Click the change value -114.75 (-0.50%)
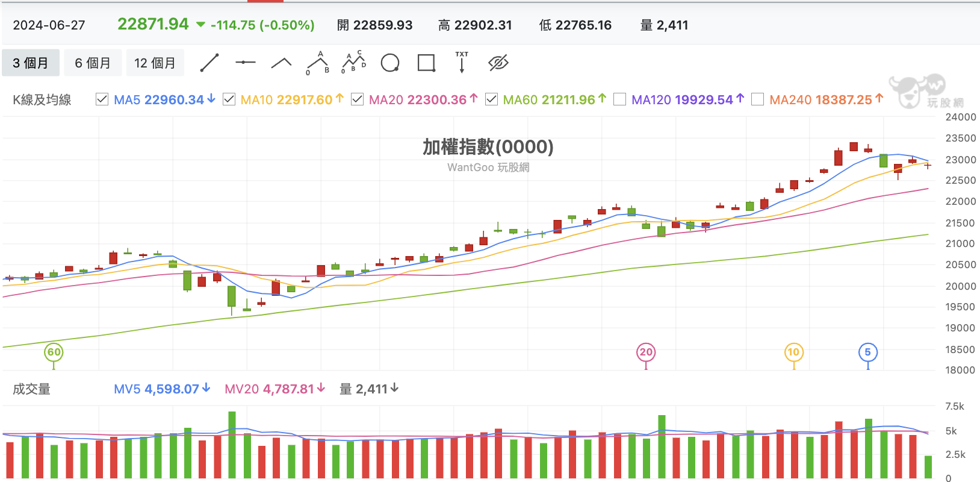 click(262, 25)
